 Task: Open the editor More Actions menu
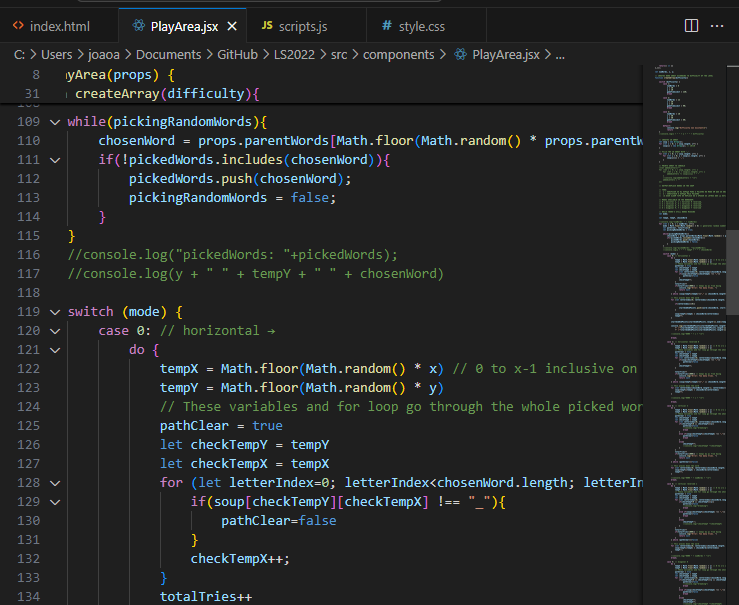pos(717,25)
